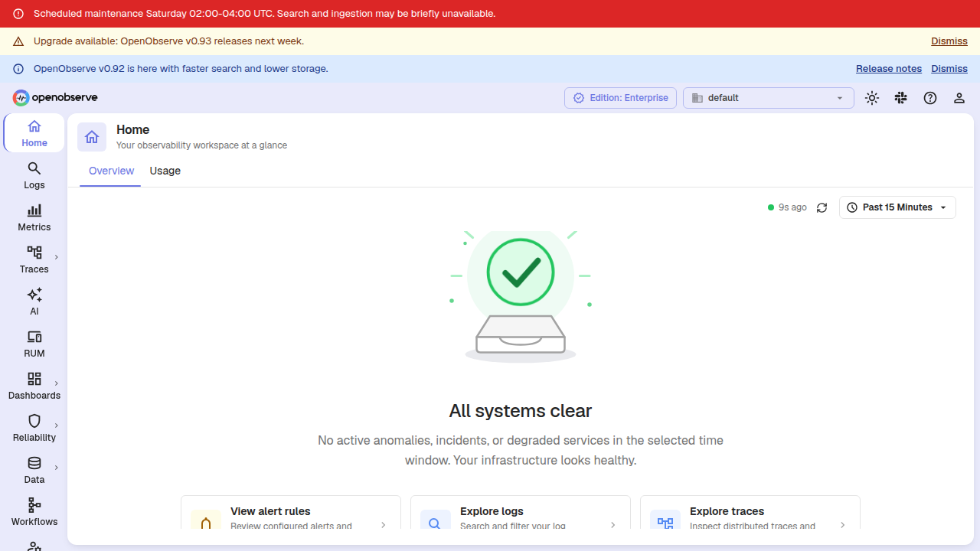Open the Explore traces card
The width and height of the screenshot is (980, 551).
750,513
